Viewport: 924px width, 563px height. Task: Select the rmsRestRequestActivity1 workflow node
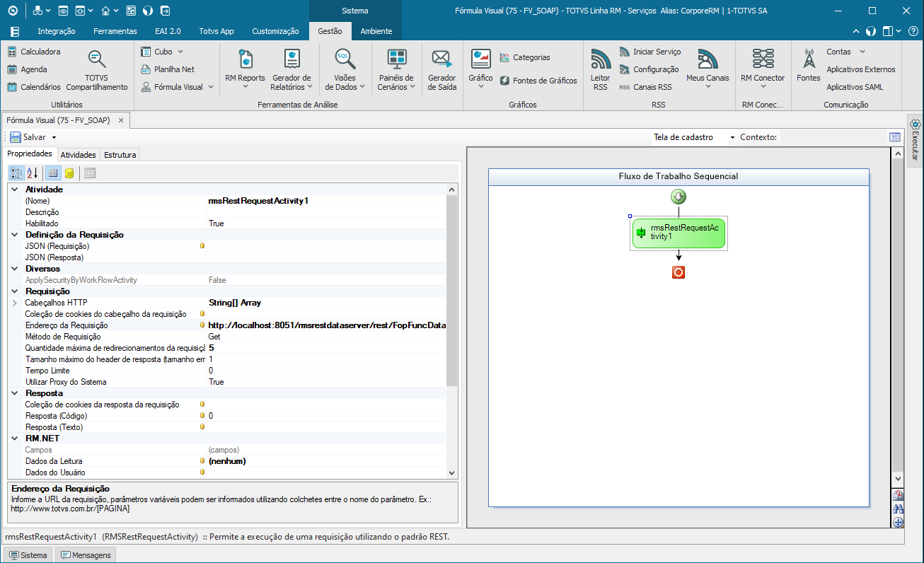(679, 234)
